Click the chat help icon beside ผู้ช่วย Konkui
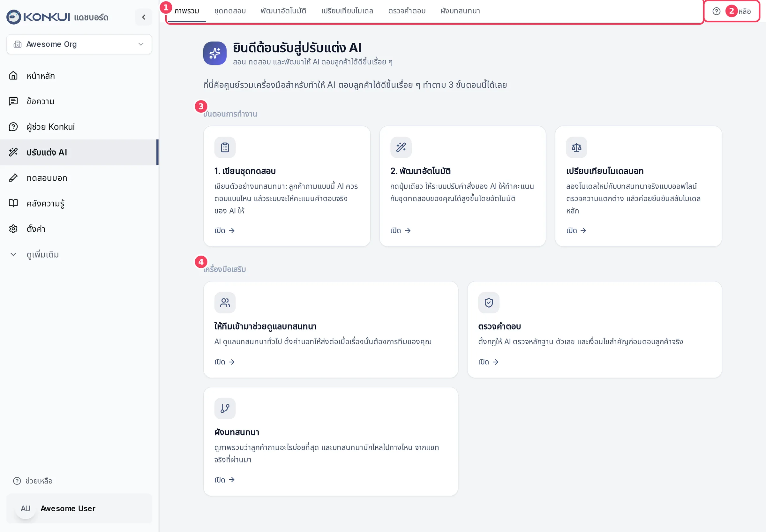This screenshot has width=766, height=532. [13, 127]
